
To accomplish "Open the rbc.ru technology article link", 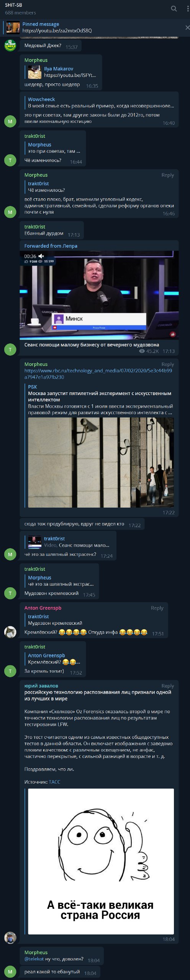I will 98,374.
